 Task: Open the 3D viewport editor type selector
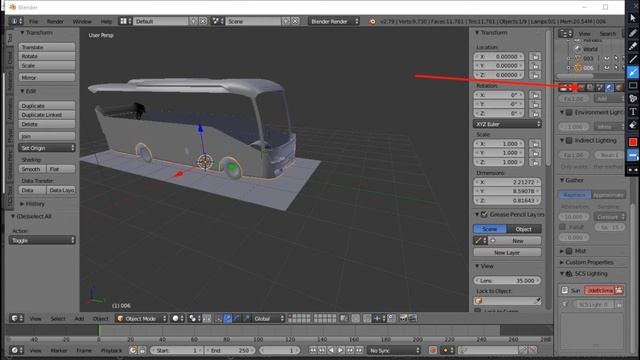[x=16, y=318]
